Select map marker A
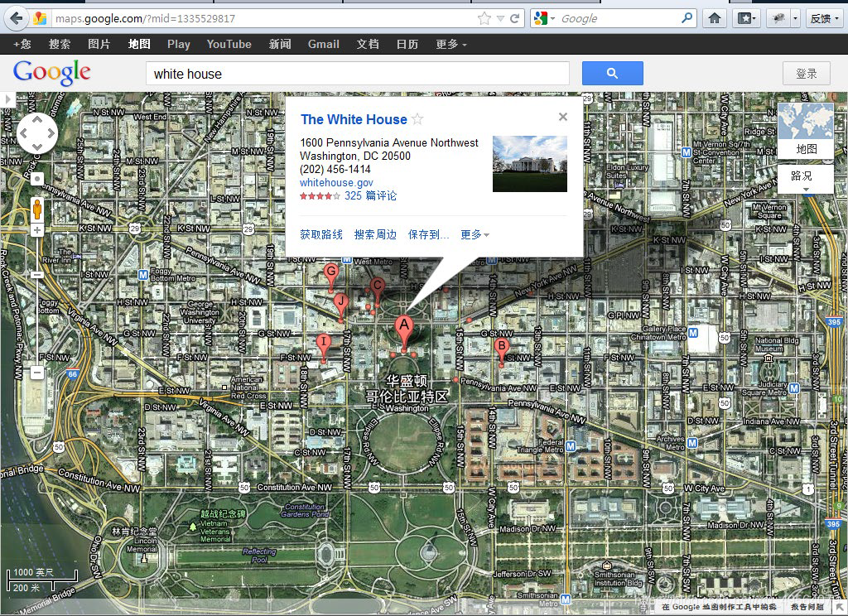Image resolution: width=848 pixels, height=616 pixels. point(403,332)
